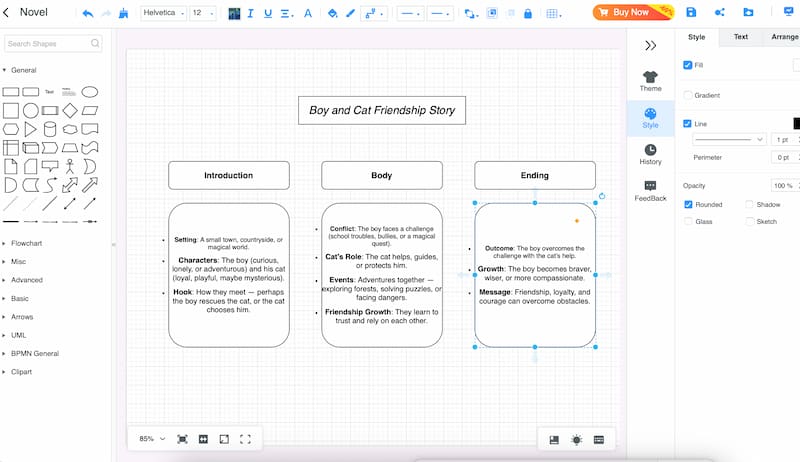Enable the Shadow checkbox
This screenshot has height=462, width=800.
pos(749,204)
